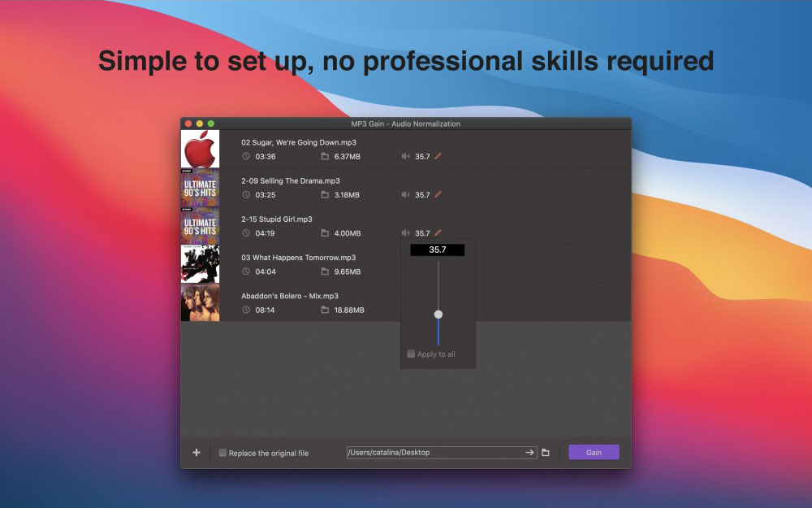812x508 pixels.
Task: Click the 35.7 gain value for Sugar, We're Going Down
Action: (422, 157)
